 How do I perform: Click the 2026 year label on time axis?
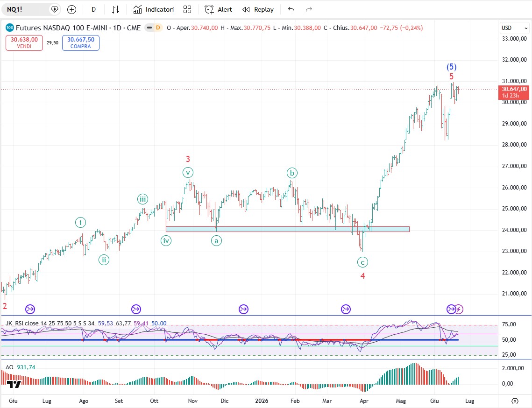point(262,401)
